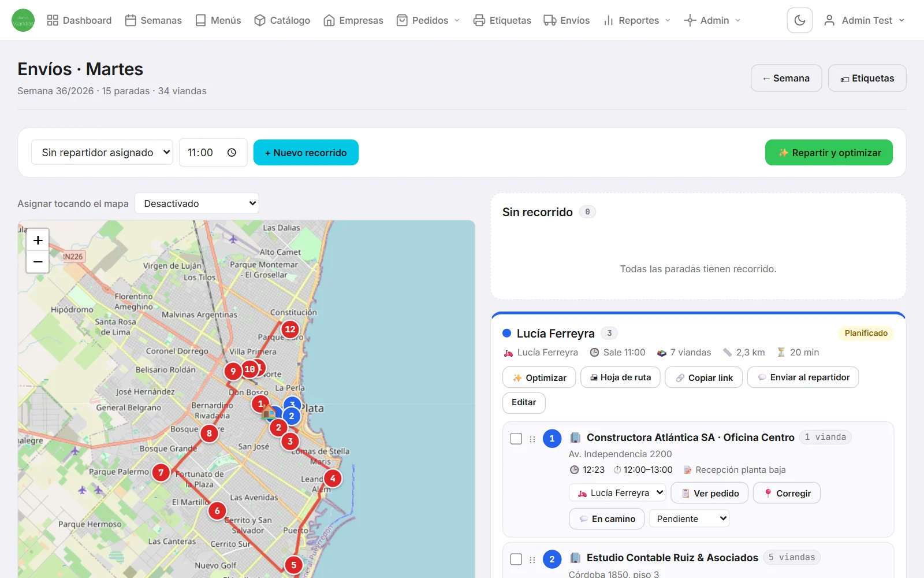Click drag handle for Constructora Atlántica stop
Viewport: 924px width, 578px height.
click(x=532, y=439)
